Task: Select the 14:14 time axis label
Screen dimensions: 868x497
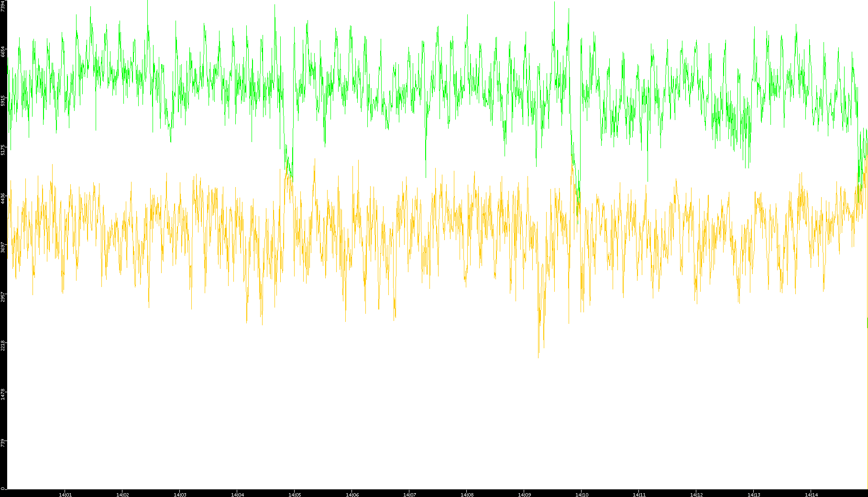Action: click(811, 495)
